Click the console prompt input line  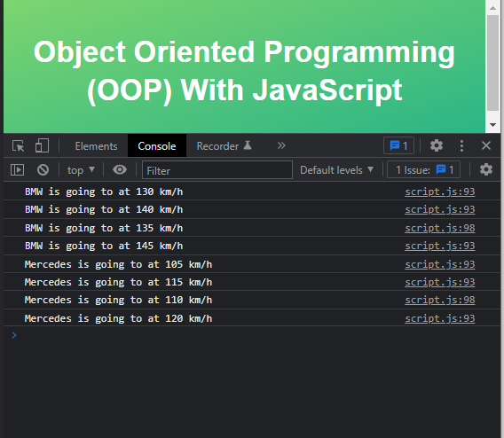[252, 335]
